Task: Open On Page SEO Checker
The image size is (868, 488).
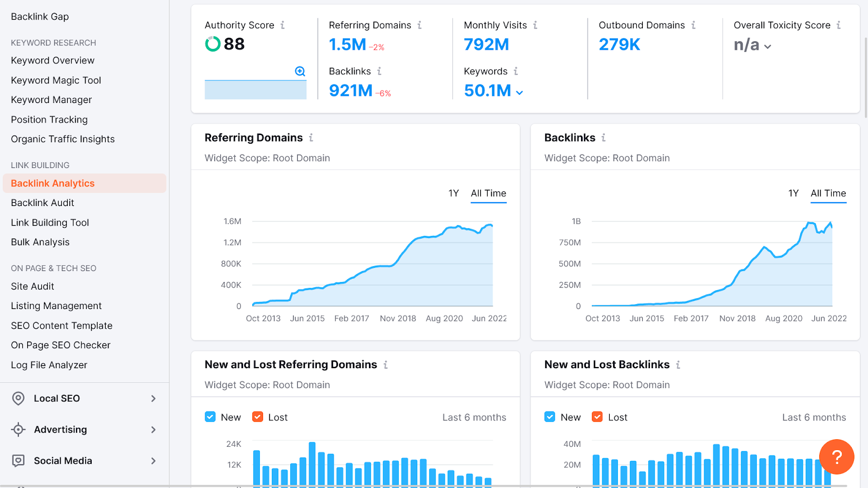Action: click(61, 345)
